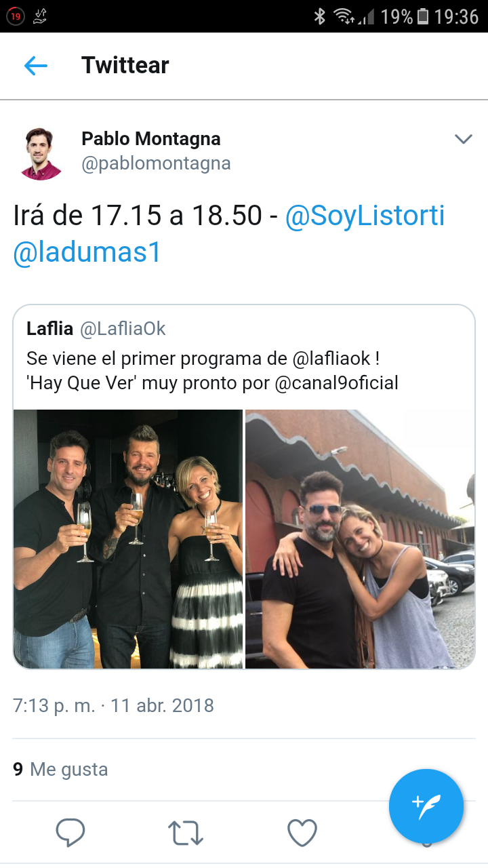The image size is (488, 868).
Task: Retweet using the retweet arrows icon
Action: click(186, 833)
